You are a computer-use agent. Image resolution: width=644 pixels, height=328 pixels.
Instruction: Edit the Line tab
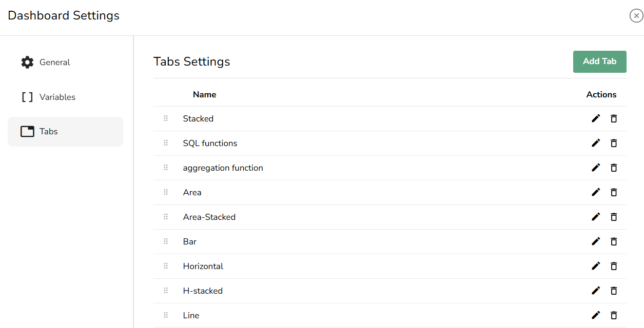click(x=596, y=315)
